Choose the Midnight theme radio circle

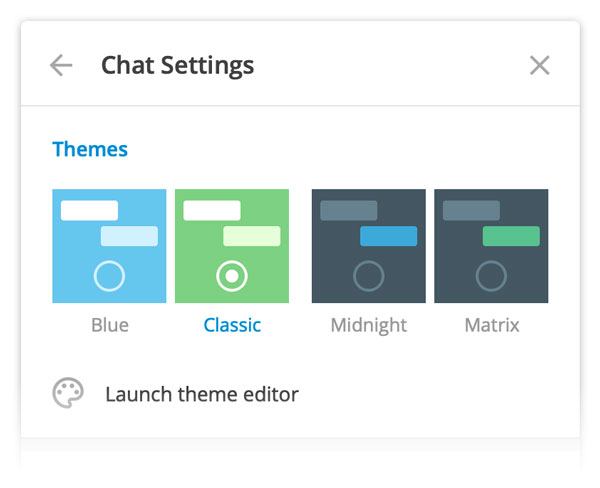[x=368, y=275]
